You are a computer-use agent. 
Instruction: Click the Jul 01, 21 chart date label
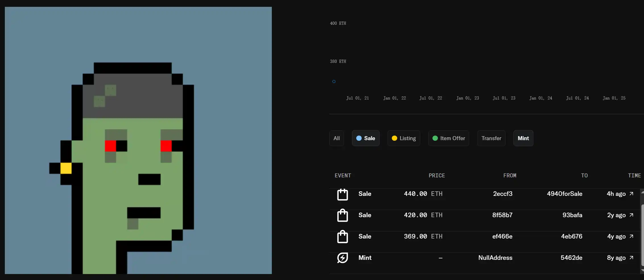(x=357, y=98)
